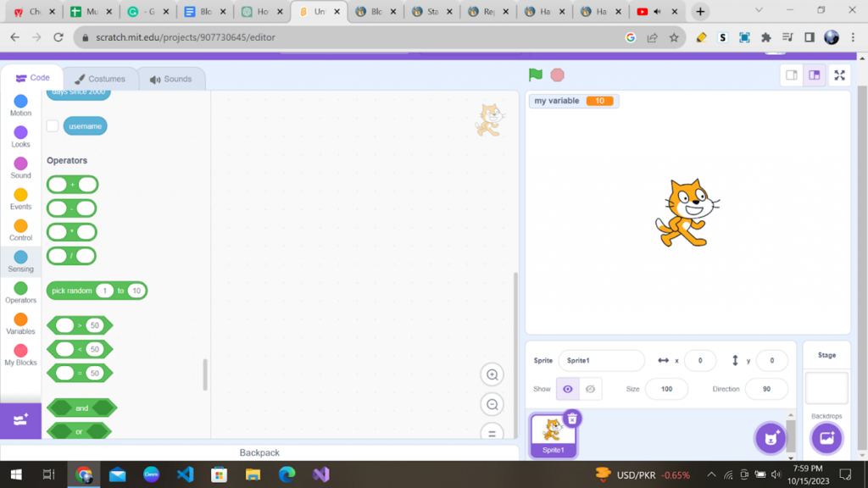Screen dimensions: 868x488
Task: Open Chrome's tab search chevron
Action: pyautogui.click(x=759, y=11)
